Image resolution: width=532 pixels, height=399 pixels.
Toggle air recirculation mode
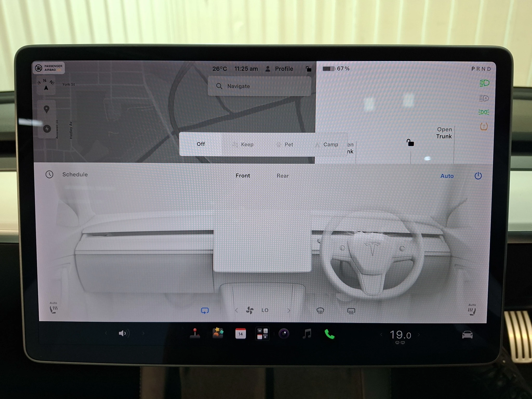pos(205,311)
